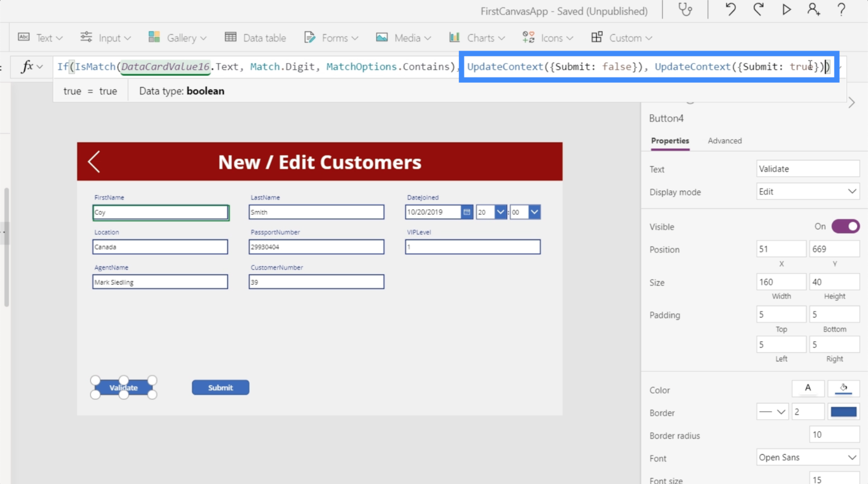Open fill color bucket icon
Image resolution: width=868 pixels, height=484 pixels.
[x=843, y=388]
